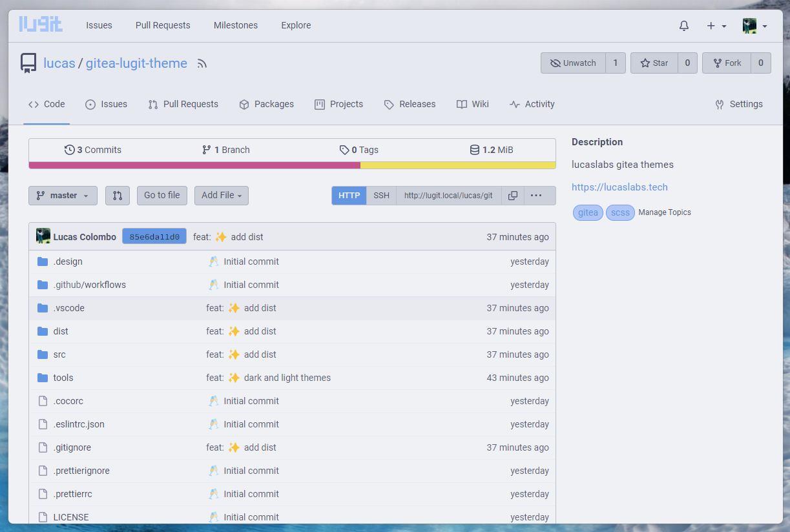Open the master branch dropdown
The image size is (790, 532).
click(63, 195)
